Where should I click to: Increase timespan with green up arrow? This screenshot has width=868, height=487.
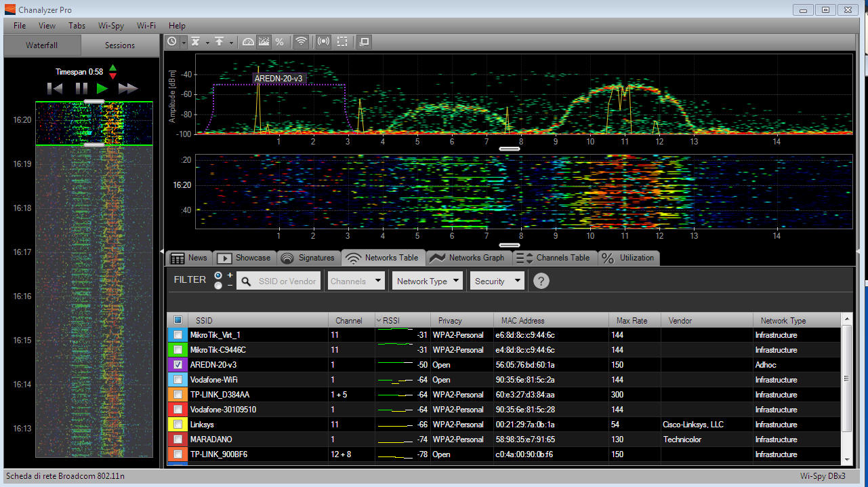112,67
